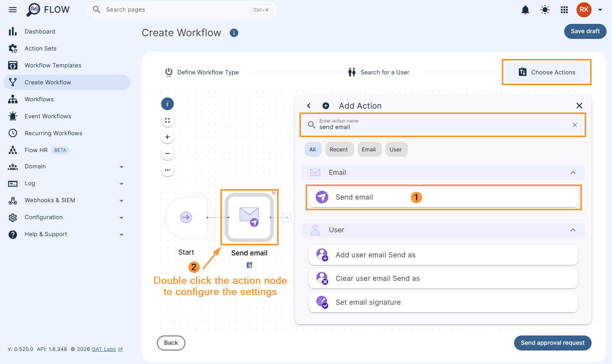Open the account dropdown arrow beside RK
The image size is (612, 364).
[x=600, y=10]
